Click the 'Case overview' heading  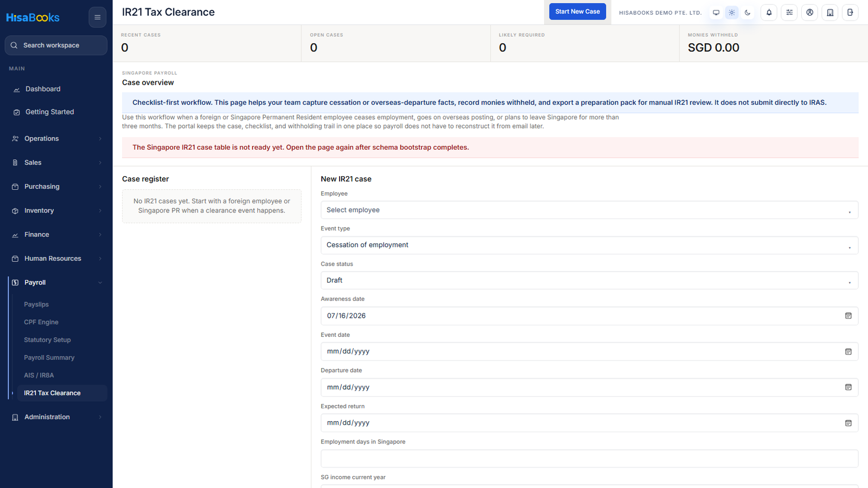(x=148, y=82)
